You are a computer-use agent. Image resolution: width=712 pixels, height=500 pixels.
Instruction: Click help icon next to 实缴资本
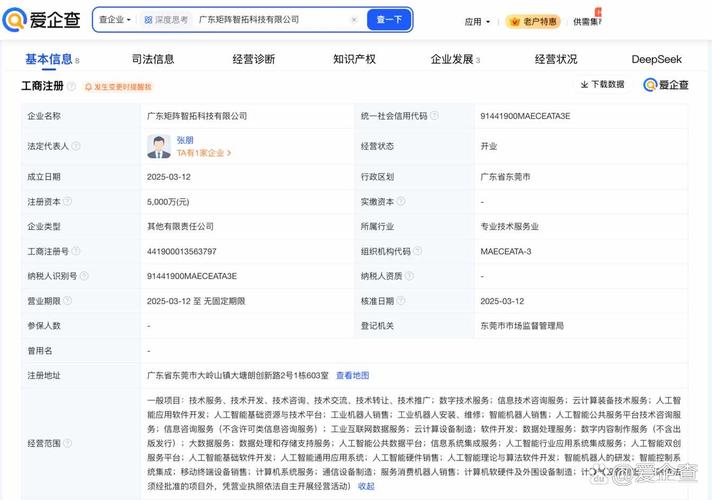pyautogui.click(x=400, y=201)
